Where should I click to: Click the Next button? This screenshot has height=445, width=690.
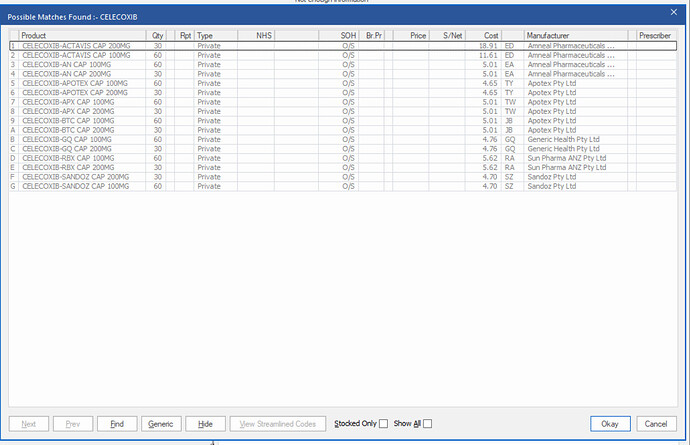[x=29, y=424]
